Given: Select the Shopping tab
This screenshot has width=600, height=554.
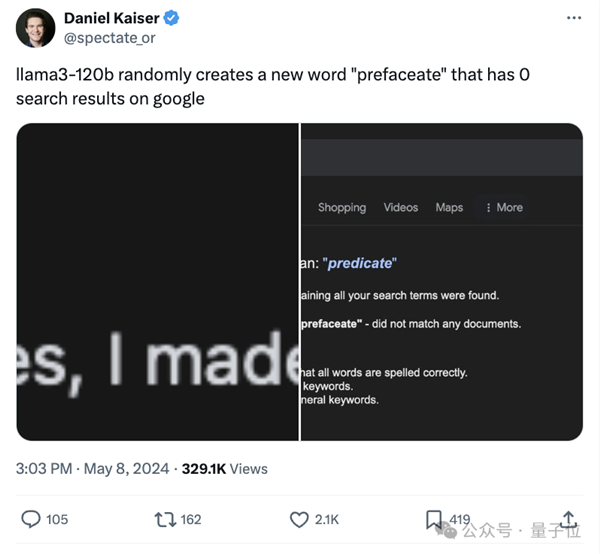Looking at the screenshot, I should pyautogui.click(x=342, y=207).
